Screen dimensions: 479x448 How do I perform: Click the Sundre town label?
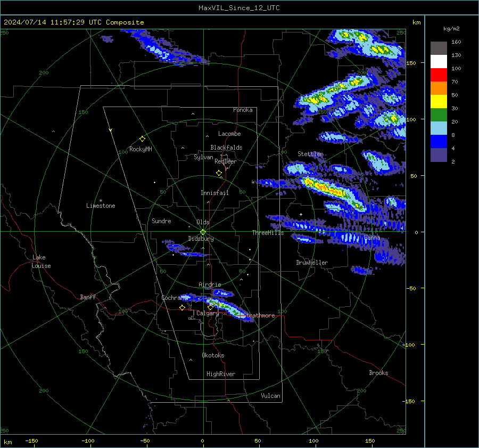click(x=161, y=221)
